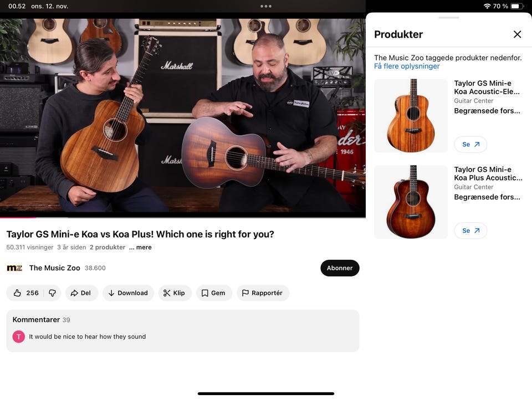Tap the '2 produkter' label
Viewport: 532px width, 399px height.
[x=107, y=247]
